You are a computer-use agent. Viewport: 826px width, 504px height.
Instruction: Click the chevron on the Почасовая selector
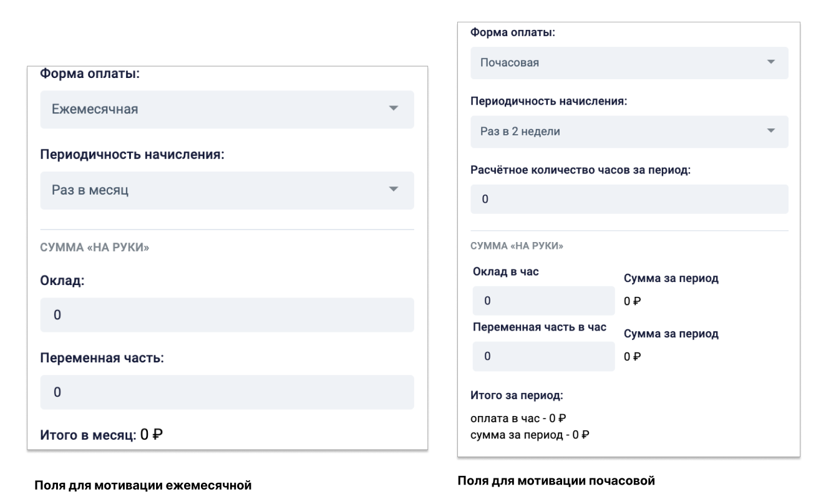point(771,62)
